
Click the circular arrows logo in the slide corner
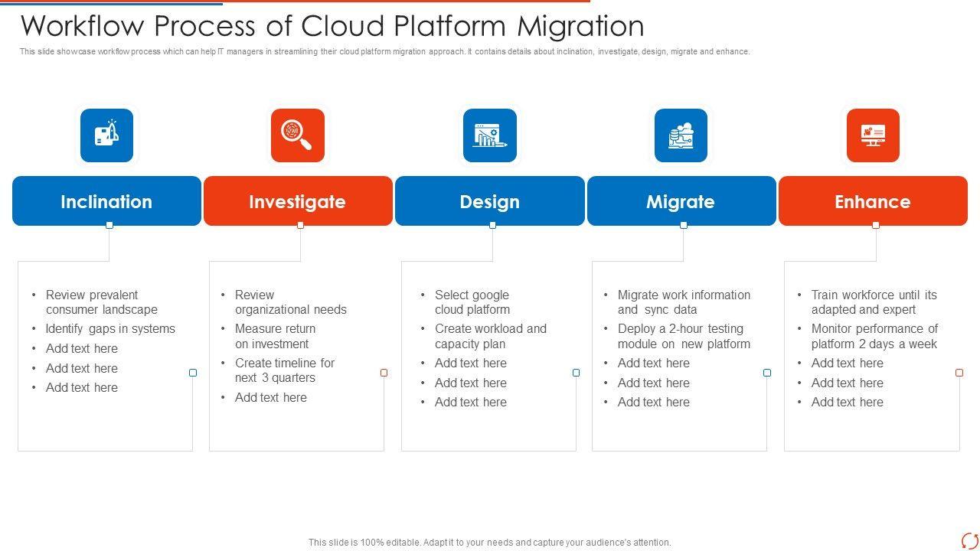969,540
